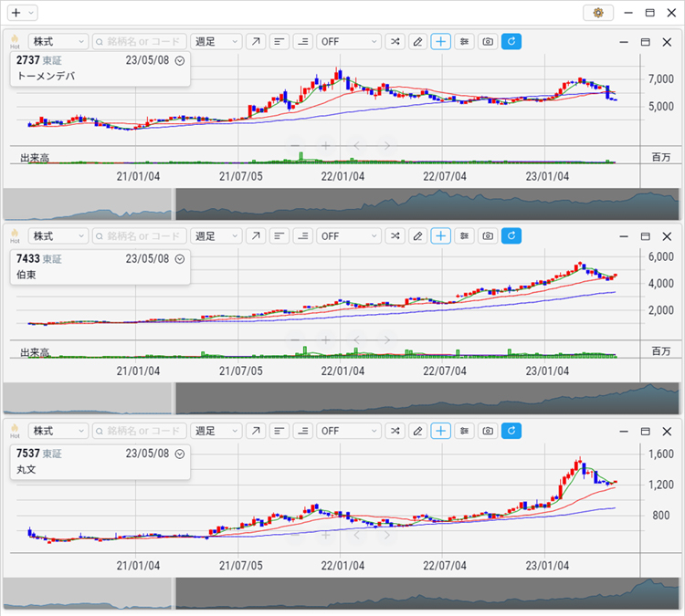Click the blue refresh button in 伯東 chart toolbar
The height and width of the screenshot is (616, 685).
click(x=511, y=236)
